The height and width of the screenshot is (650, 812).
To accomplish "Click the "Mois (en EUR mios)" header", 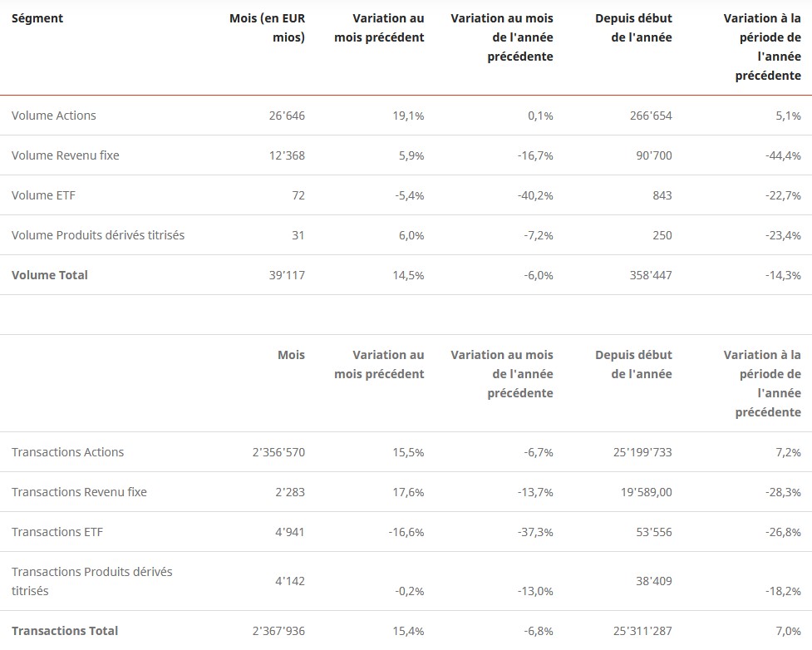I will tap(268, 27).
